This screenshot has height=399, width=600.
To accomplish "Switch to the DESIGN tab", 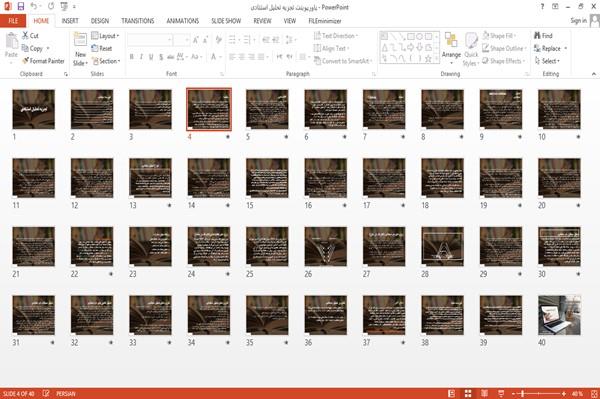I will pyautogui.click(x=100, y=21).
